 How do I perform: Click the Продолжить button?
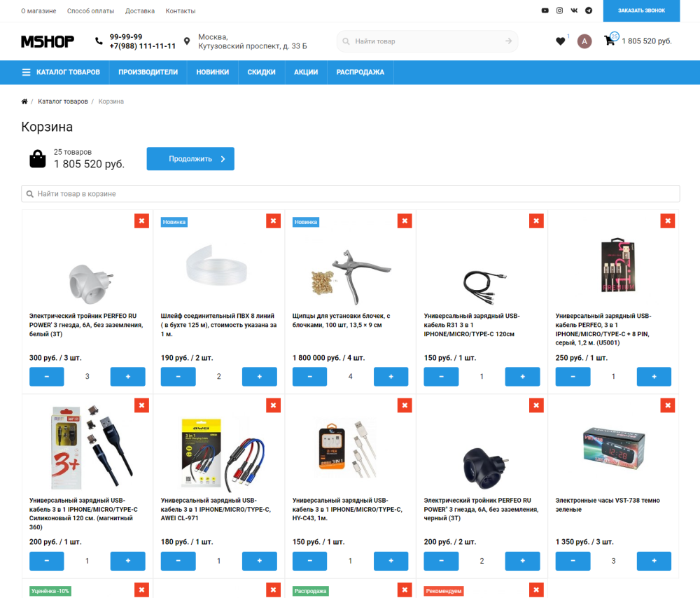[x=190, y=159]
